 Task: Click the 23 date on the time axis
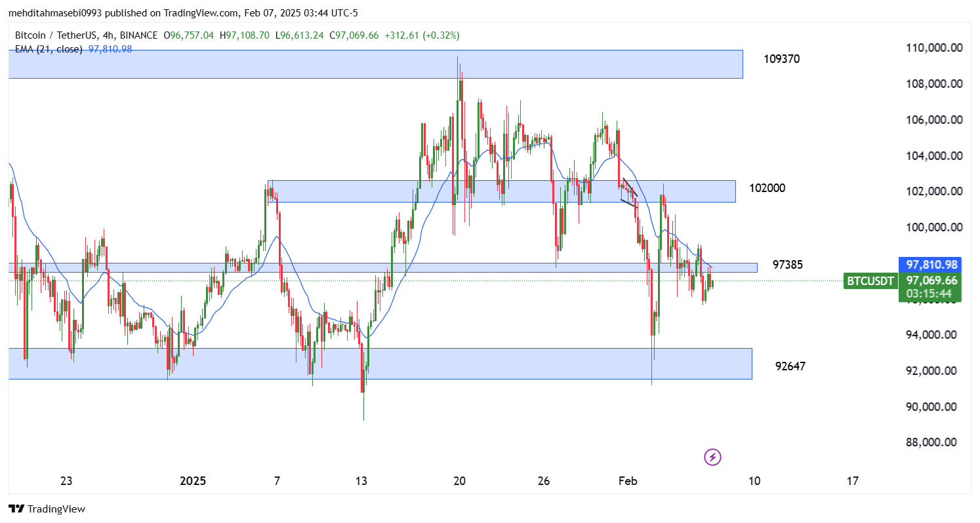66,481
